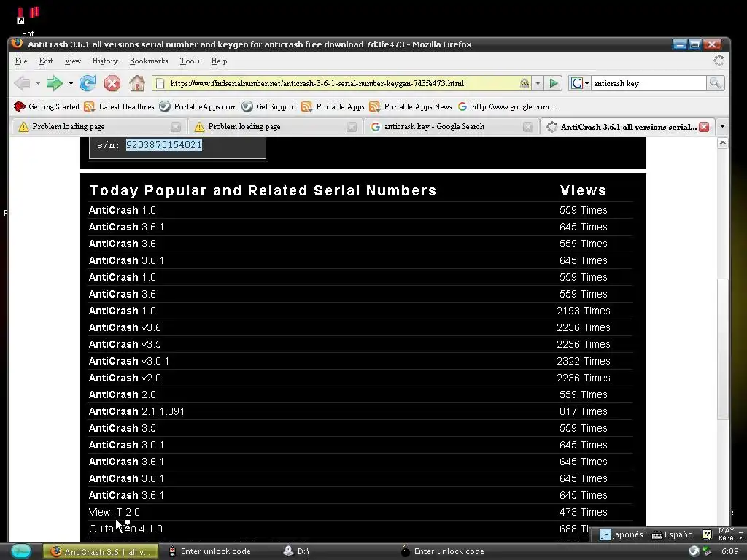Reload the current page
Screen dimensions: 747x560
point(88,83)
